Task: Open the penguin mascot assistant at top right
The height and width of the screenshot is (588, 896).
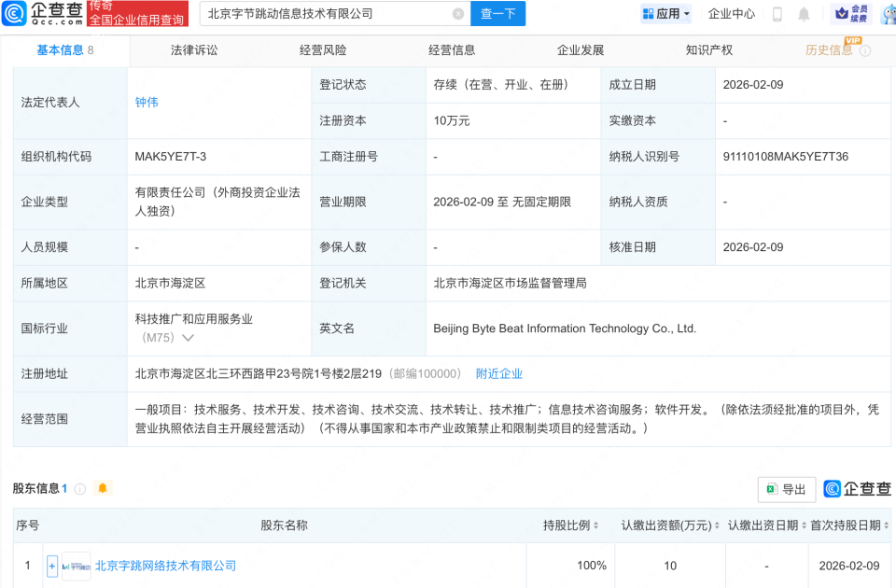Action: pyautogui.click(x=889, y=13)
